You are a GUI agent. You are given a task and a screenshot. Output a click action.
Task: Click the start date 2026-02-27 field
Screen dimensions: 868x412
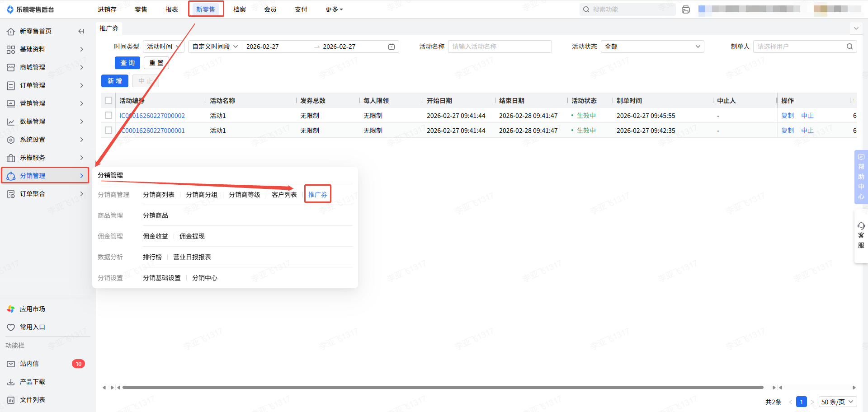coord(263,47)
